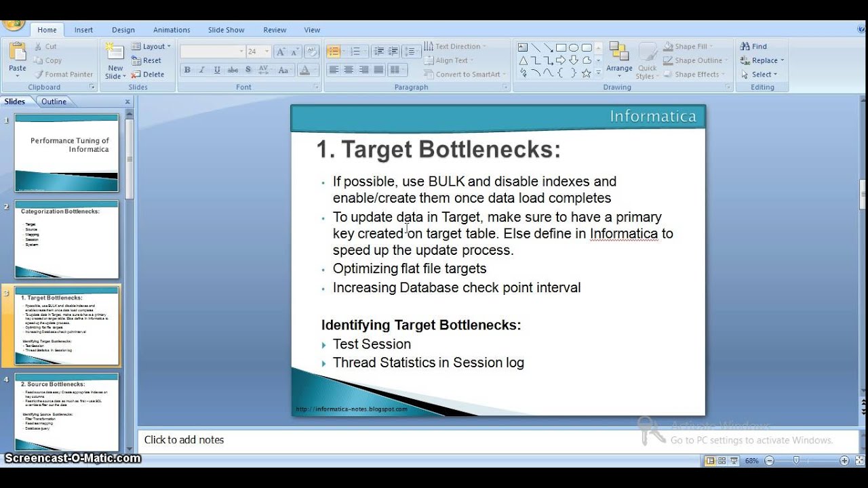Click the Find binoculars button
This screenshot has width=868, height=488.
click(753, 46)
